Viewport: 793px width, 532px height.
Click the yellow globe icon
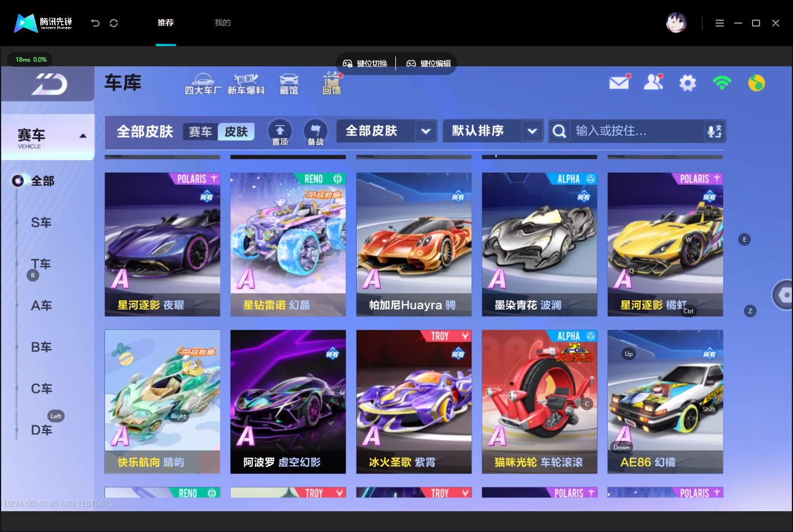click(757, 83)
